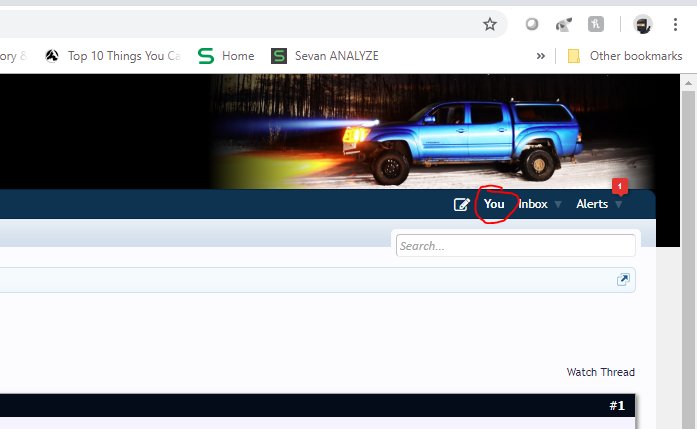Click the red alert badge showing 1
This screenshot has width=697, height=429.
(620, 186)
